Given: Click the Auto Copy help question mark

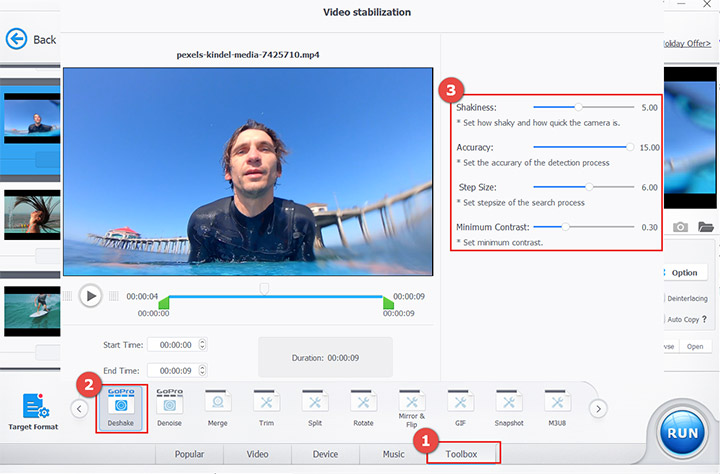Looking at the screenshot, I should click(x=704, y=318).
